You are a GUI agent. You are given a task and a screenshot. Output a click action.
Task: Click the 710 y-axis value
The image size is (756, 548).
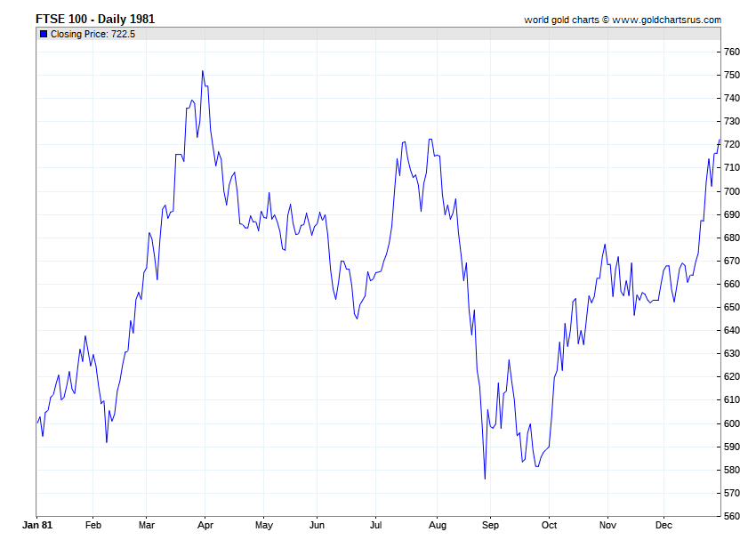pos(732,167)
